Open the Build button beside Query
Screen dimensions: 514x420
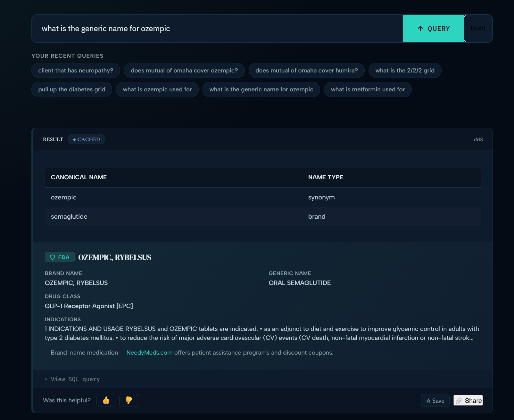click(x=478, y=29)
